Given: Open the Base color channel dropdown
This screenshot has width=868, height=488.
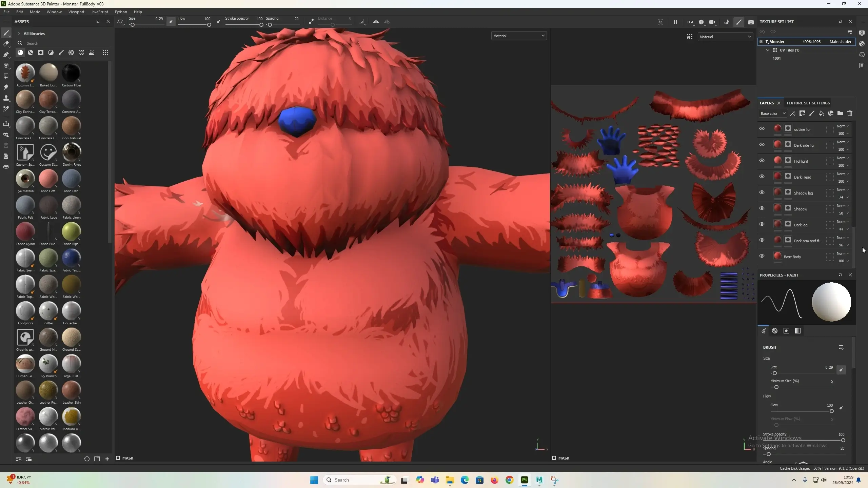Looking at the screenshot, I should tap(773, 114).
